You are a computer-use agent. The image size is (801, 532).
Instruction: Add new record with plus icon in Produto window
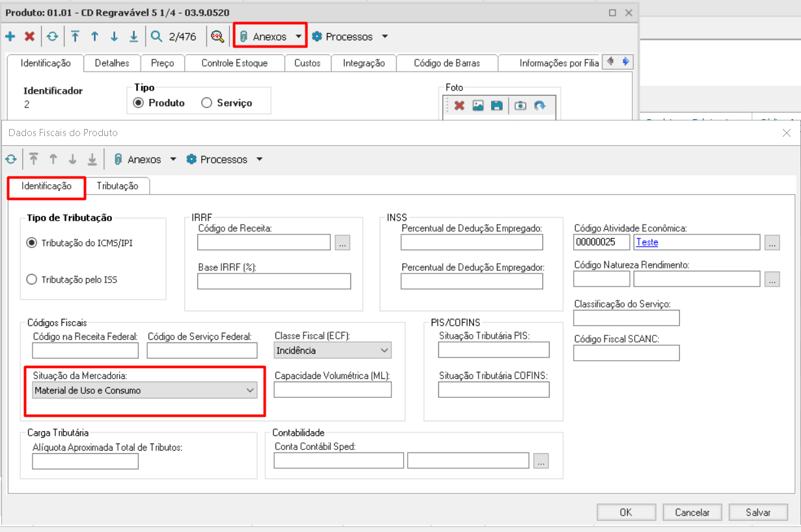(x=10, y=36)
